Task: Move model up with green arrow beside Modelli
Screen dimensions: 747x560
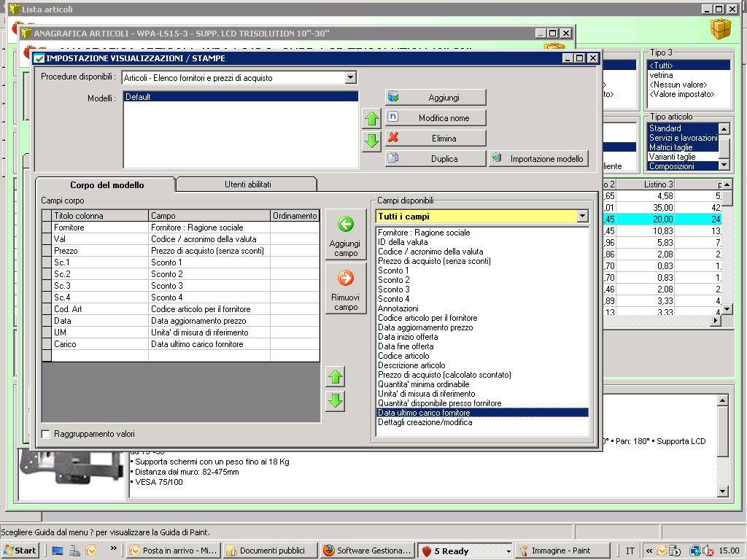Action: (372, 119)
